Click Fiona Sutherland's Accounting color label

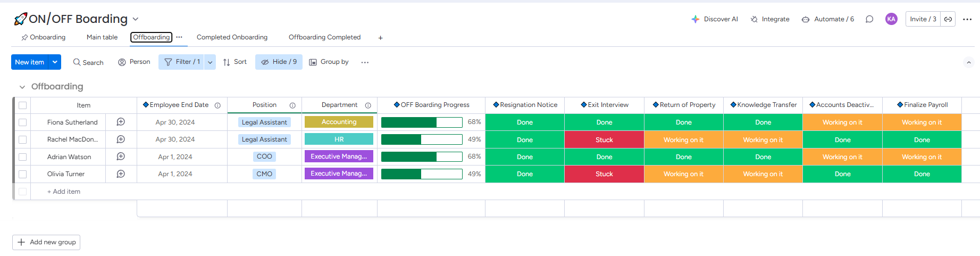[339, 122]
